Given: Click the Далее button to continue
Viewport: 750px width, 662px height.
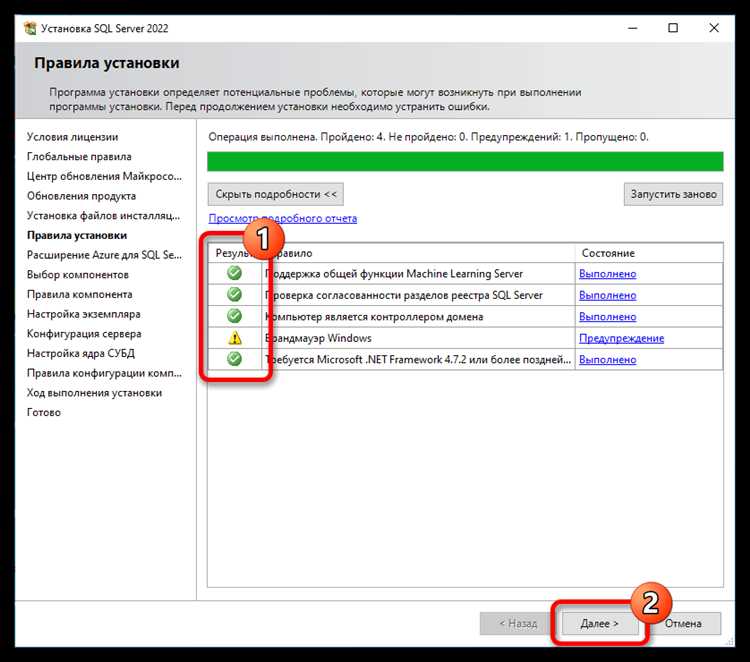Looking at the screenshot, I should coord(600,624).
